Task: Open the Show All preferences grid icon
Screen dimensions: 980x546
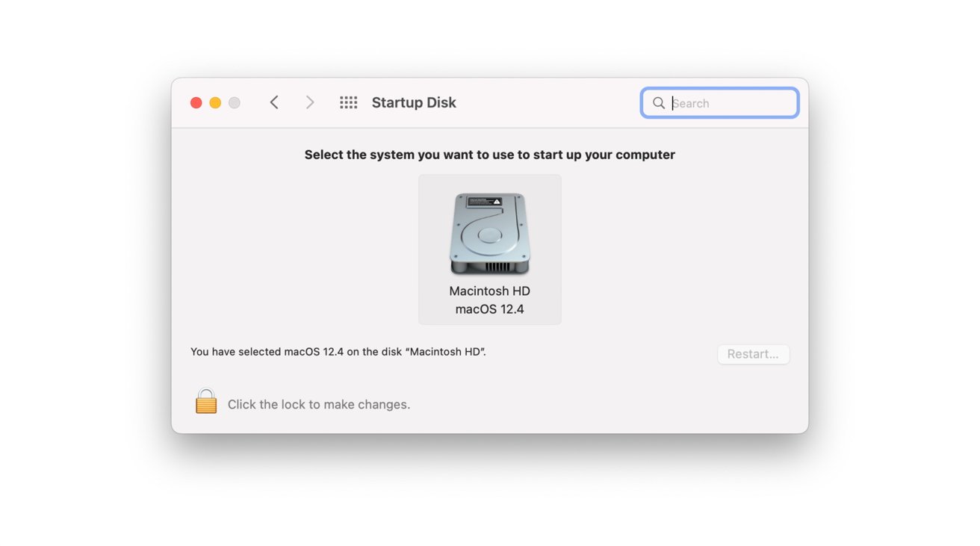Action: click(x=348, y=102)
